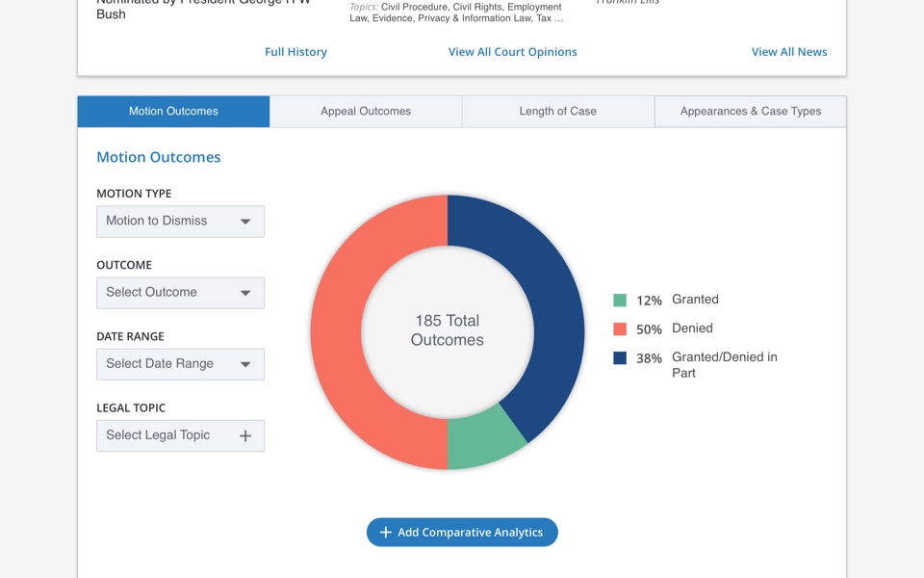Screen dimensions: 924x578
Task: Click plus icon on Add Comparative Analytics
Action: click(385, 533)
